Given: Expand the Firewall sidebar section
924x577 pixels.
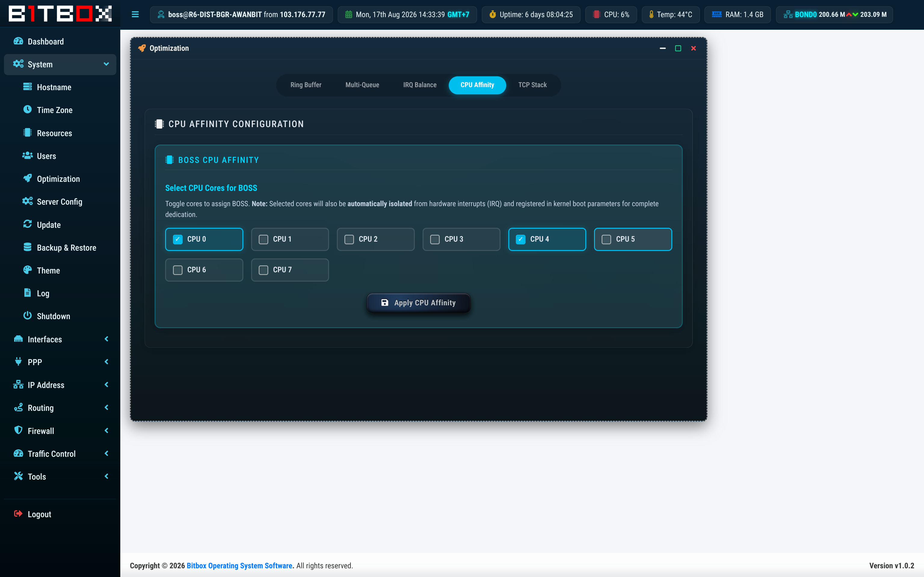Looking at the screenshot, I should click(x=60, y=430).
